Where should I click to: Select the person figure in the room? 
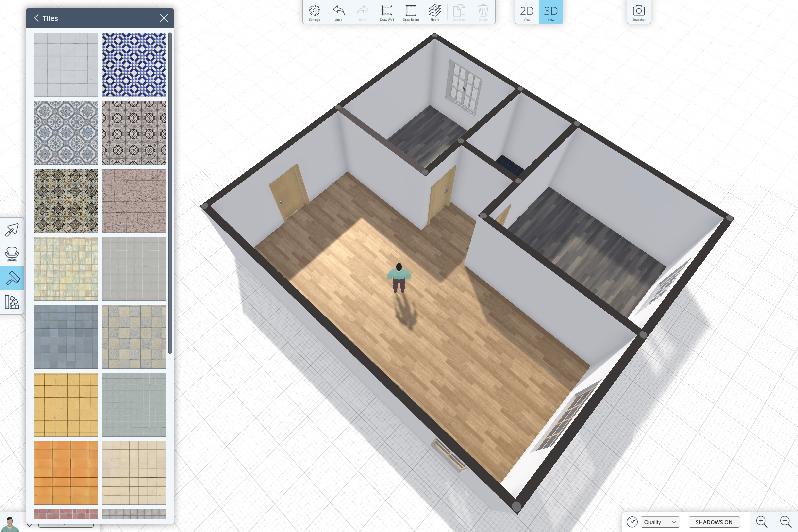pyautogui.click(x=399, y=278)
